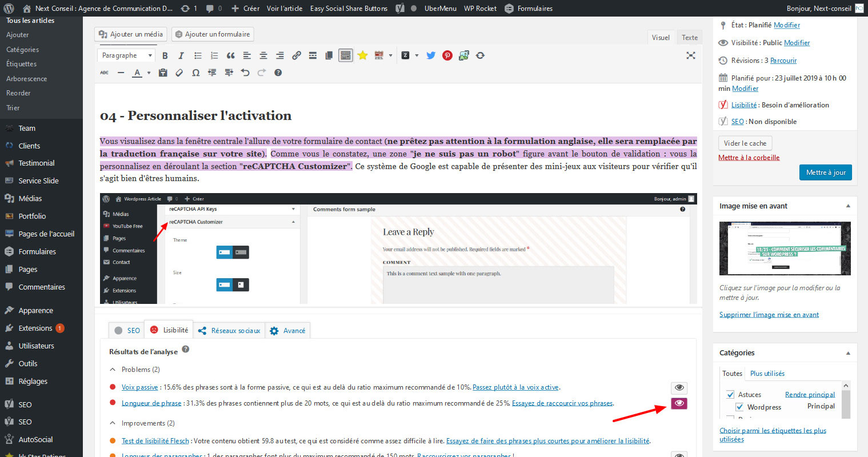Viewport: 868px width, 457px height.
Task: Apply italic formatting
Action: point(181,55)
